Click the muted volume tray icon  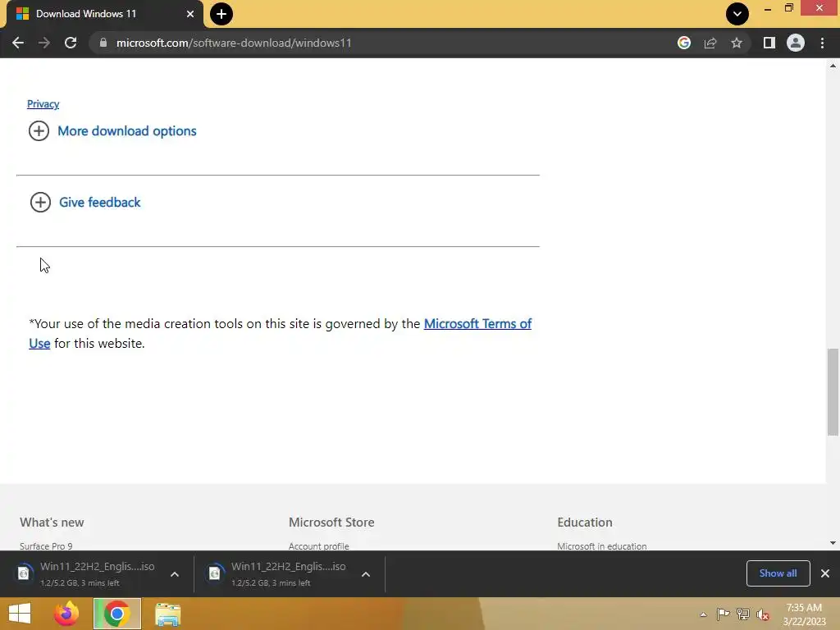click(x=763, y=614)
